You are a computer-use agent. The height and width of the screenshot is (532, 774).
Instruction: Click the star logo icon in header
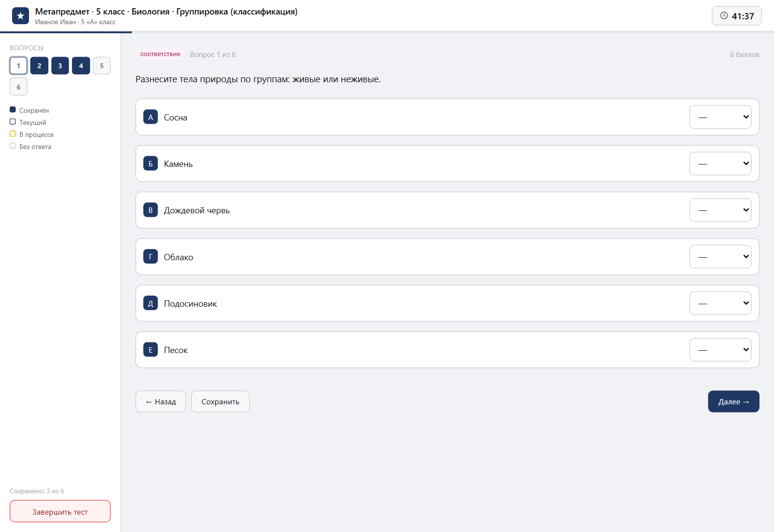[x=20, y=16]
